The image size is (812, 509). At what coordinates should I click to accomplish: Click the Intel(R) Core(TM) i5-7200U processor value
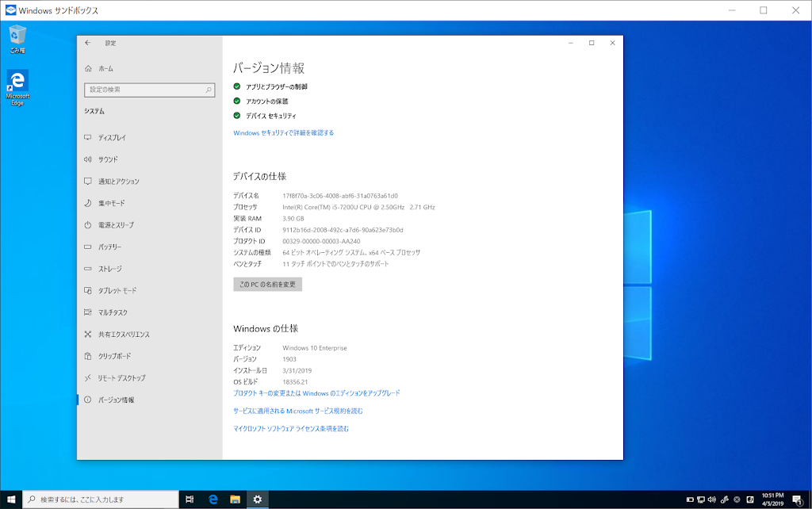(x=358, y=207)
